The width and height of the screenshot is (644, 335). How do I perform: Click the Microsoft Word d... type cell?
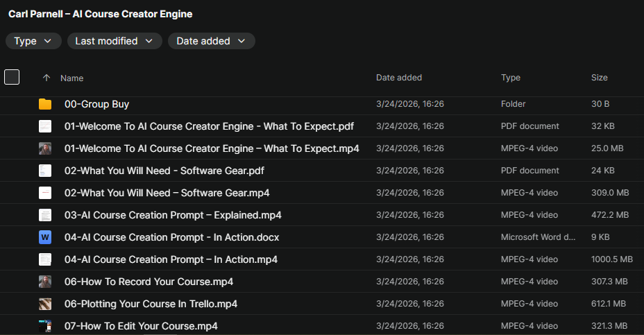[x=538, y=237]
